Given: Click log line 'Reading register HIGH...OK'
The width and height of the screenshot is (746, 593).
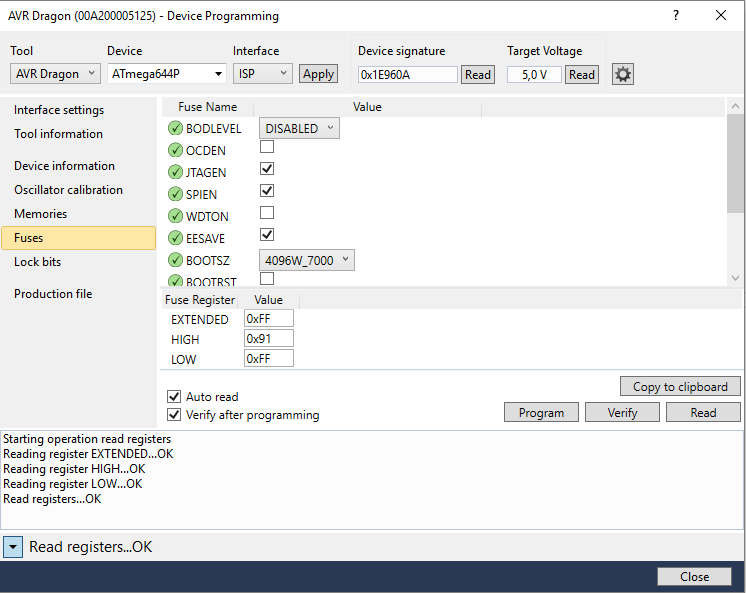Looking at the screenshot, I should [x=74, y=469].
